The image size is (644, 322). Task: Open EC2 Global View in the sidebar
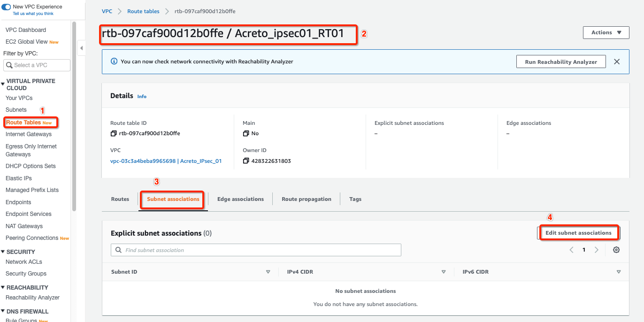tap(27, 42)
